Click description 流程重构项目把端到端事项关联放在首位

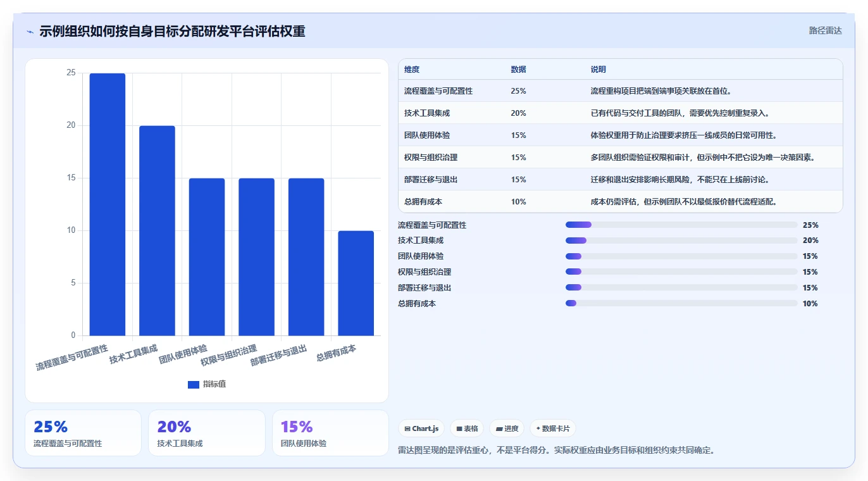tap(661, 91)
